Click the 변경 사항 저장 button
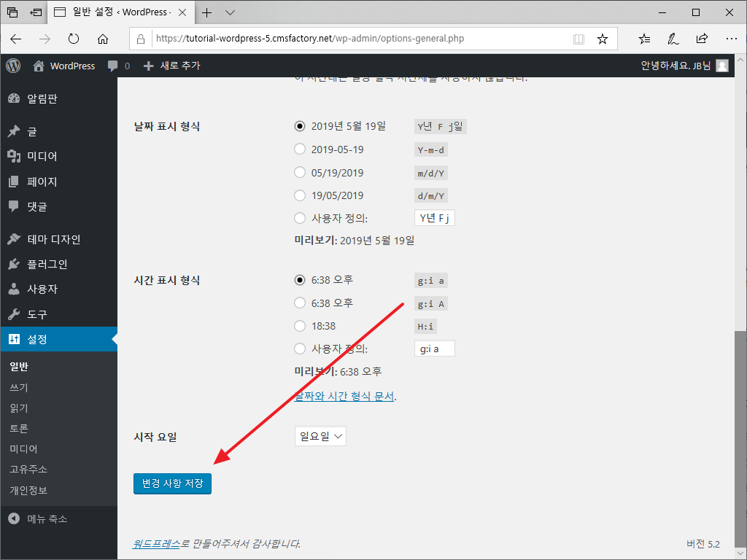This screenshot has height=560, width=747. coord(172,484)
